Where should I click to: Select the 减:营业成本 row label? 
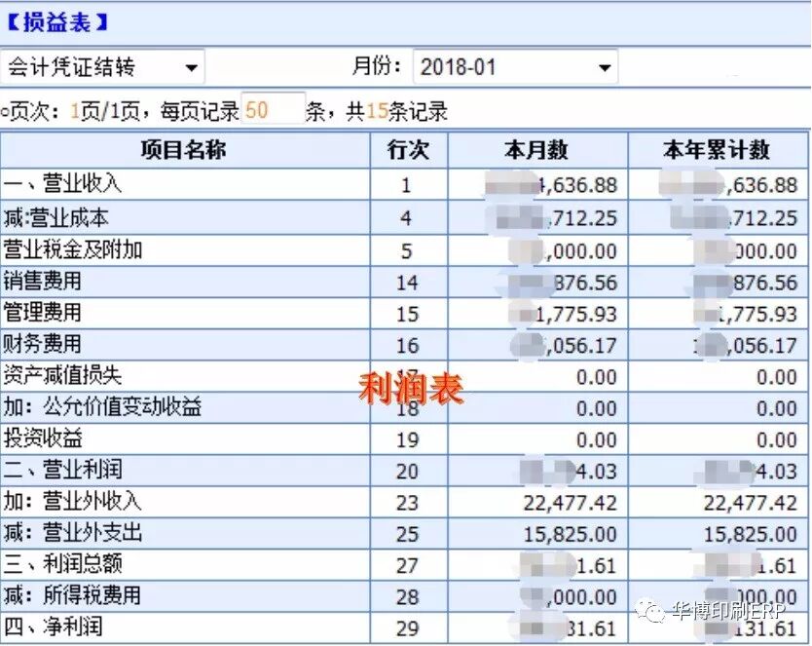click(55, 217)
